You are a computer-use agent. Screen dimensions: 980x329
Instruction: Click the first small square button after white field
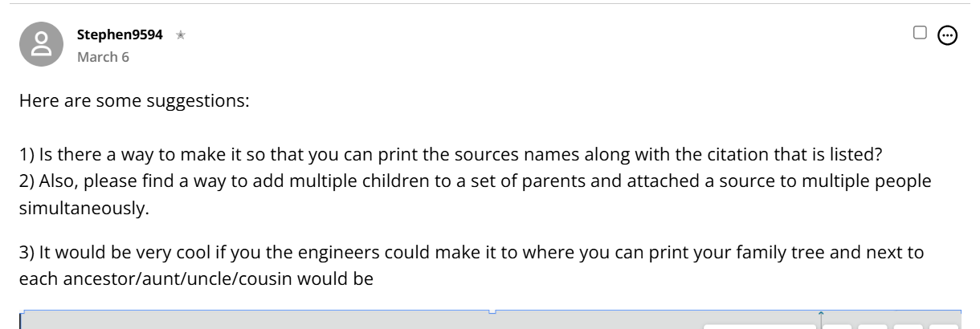(836, 327)
